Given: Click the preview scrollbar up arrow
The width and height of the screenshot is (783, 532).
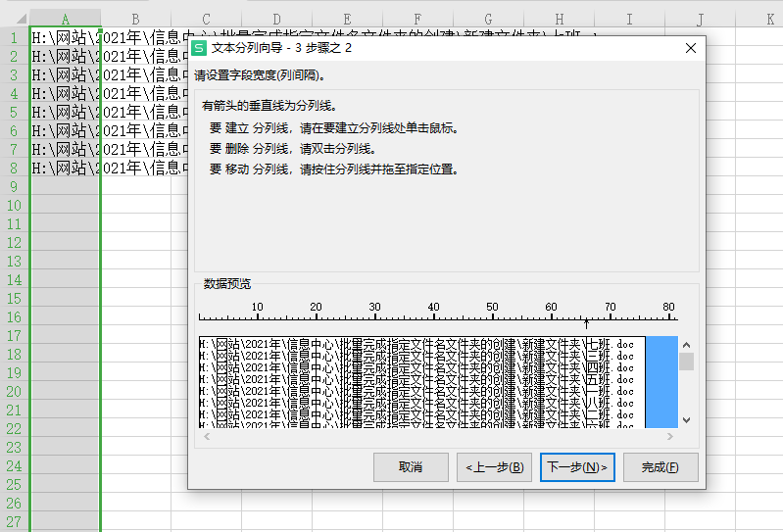Looking at the screenshot, I should 686,346.
